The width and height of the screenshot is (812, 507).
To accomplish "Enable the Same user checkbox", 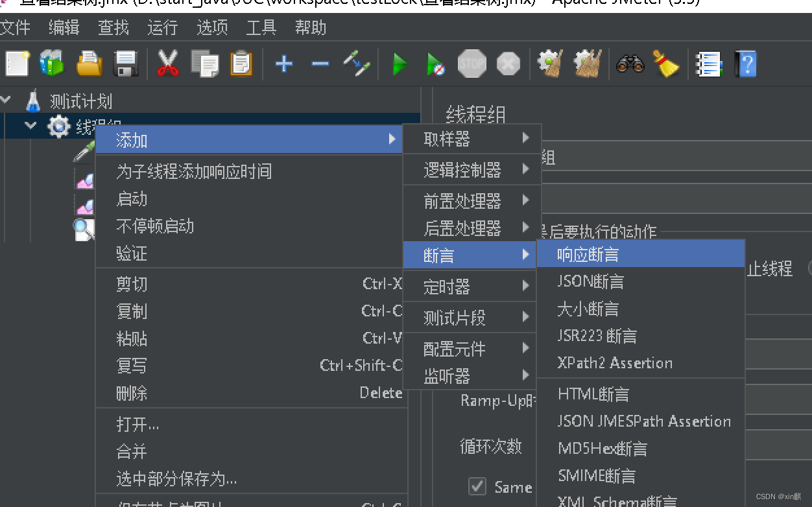I will (x=478, y=486).
